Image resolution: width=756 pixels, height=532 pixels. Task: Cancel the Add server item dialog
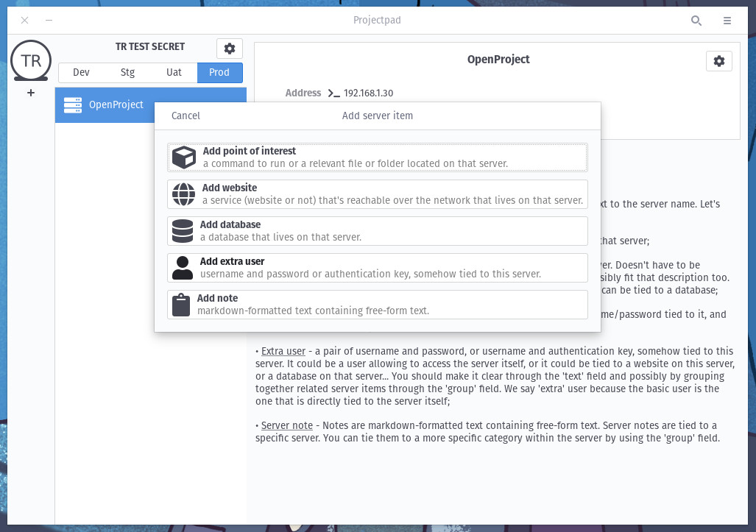[x=186, y=116]
